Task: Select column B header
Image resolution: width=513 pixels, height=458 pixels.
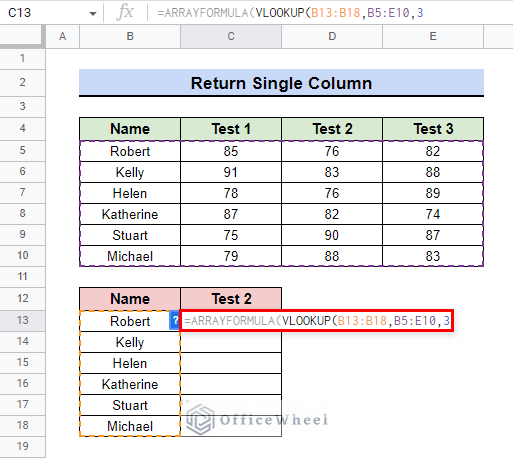Action: (x=130, y=36)
